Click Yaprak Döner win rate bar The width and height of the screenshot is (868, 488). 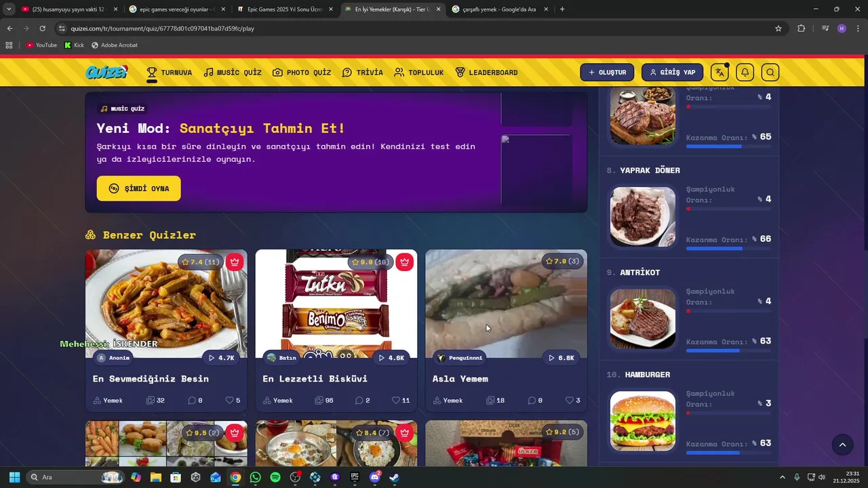729,249
